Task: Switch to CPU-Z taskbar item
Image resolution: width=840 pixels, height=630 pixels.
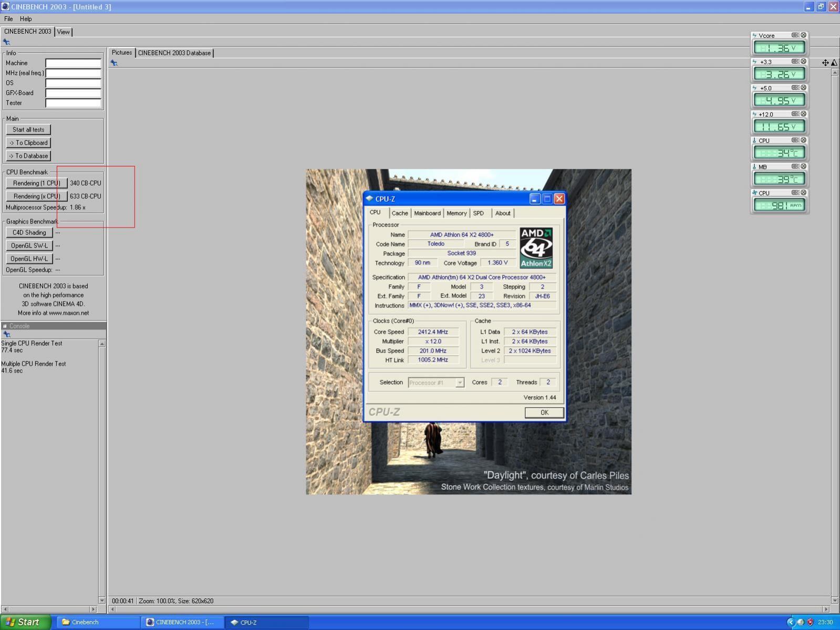Action: [267, 622]
